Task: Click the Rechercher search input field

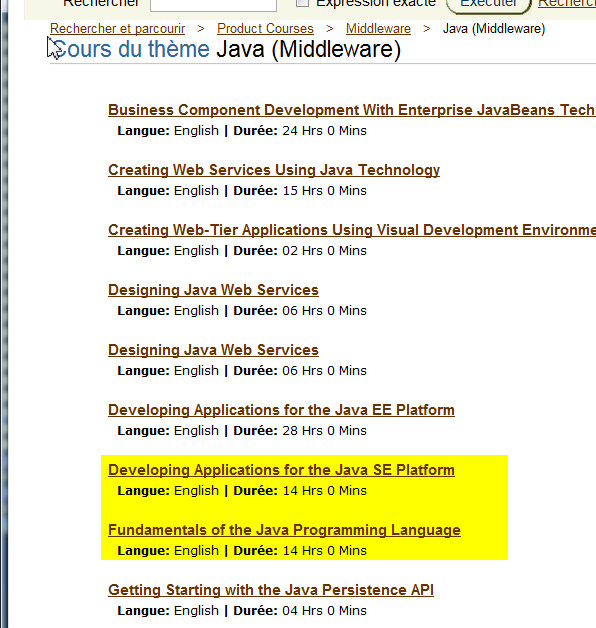Action: [213, 4]
